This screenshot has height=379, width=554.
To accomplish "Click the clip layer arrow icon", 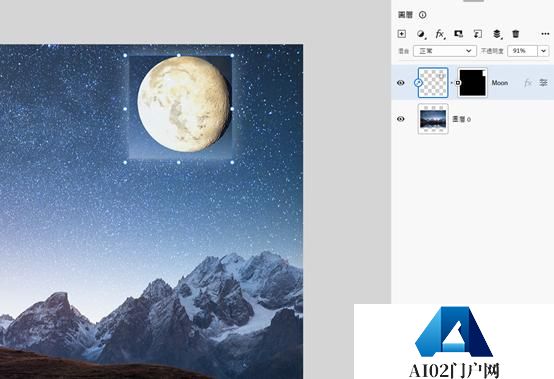I will (478, 34).
